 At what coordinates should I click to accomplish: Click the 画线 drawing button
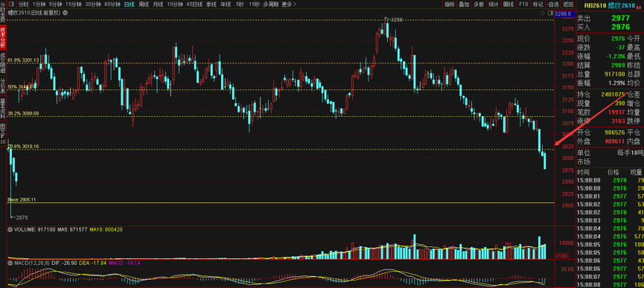click(x=508, y=4)
